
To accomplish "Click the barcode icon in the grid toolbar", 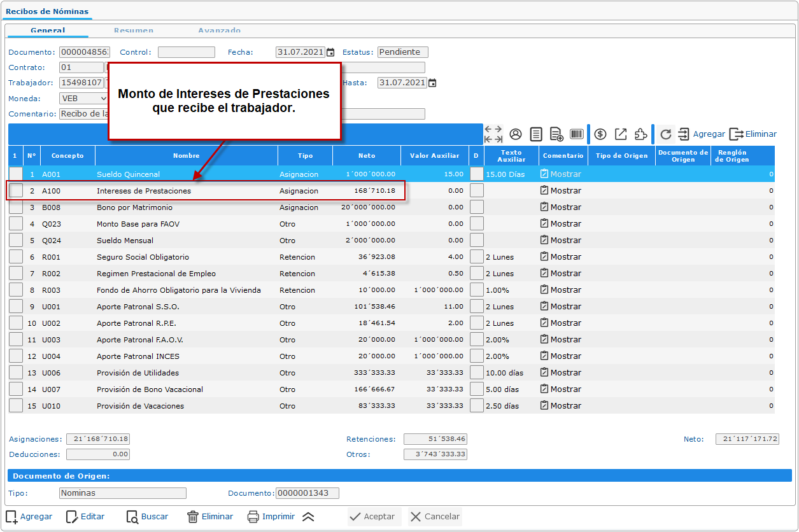I will point(577,134).
